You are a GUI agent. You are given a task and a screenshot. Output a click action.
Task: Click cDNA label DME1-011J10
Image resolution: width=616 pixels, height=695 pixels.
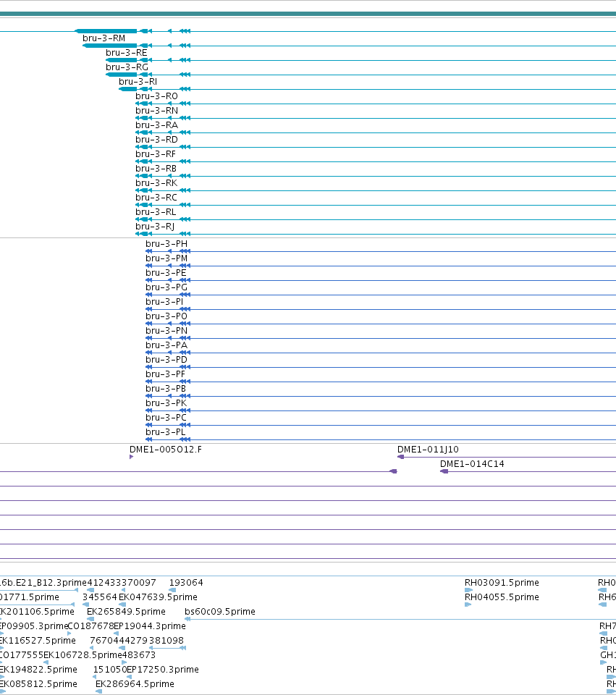point(428,450)
